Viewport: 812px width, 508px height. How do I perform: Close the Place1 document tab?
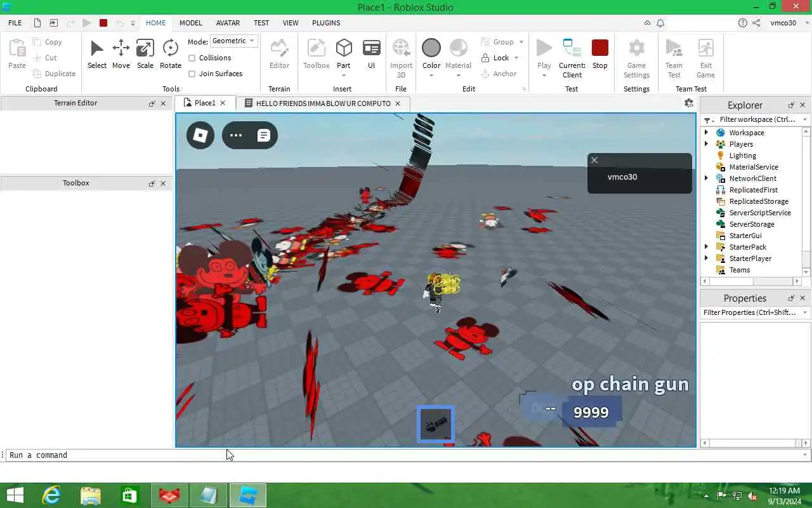[x=223, y=103]
